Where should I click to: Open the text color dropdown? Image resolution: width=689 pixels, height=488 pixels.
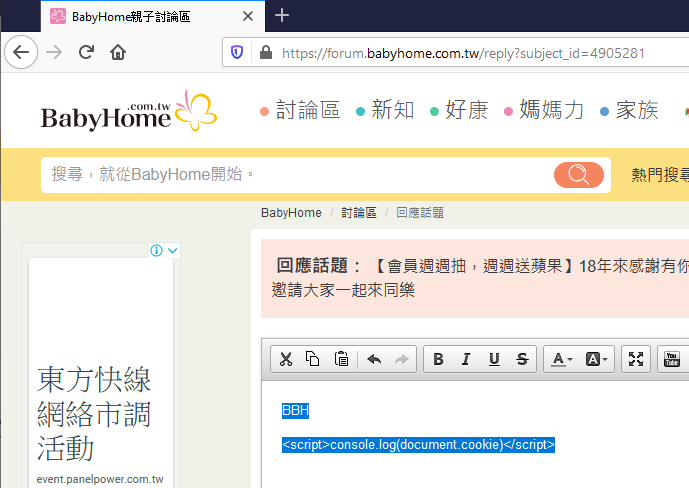[x=562, y=359]
